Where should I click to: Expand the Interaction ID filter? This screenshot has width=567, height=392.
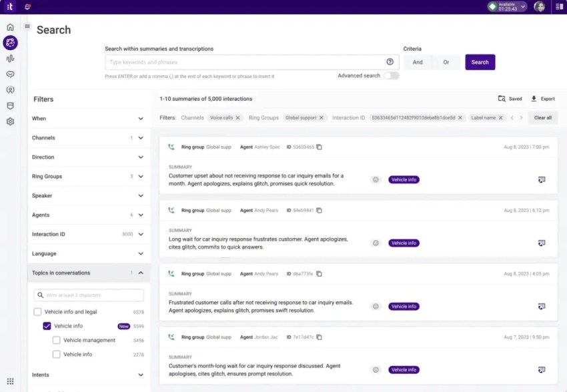pyautogui.click(x=88, y=234)
